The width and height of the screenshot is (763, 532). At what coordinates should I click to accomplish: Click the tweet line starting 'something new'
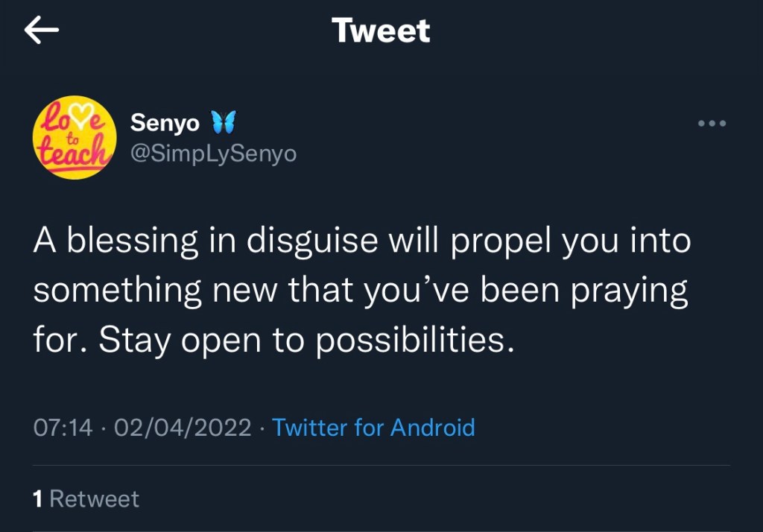pyautogui.click(x=361, y=291)
